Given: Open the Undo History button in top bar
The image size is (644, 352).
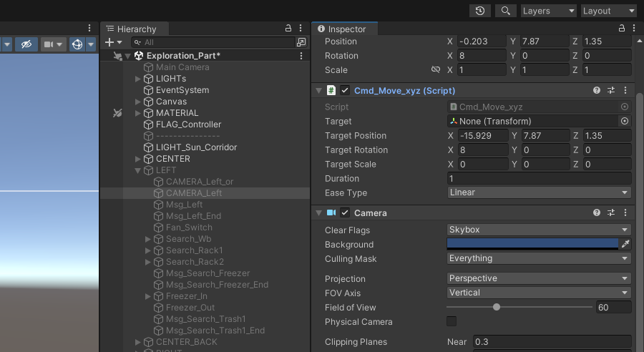Looking at the screenshot, I should pyautogui.click(x=479, y=11).
